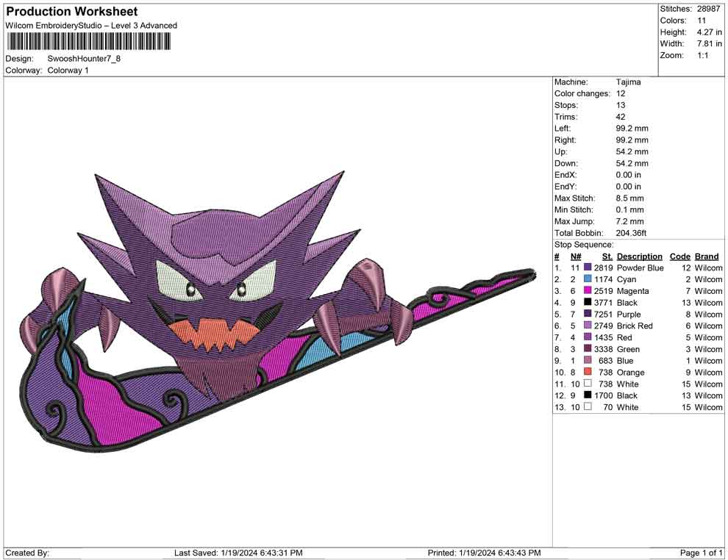Click the Down value 54.2 mm

pos(632,163)
